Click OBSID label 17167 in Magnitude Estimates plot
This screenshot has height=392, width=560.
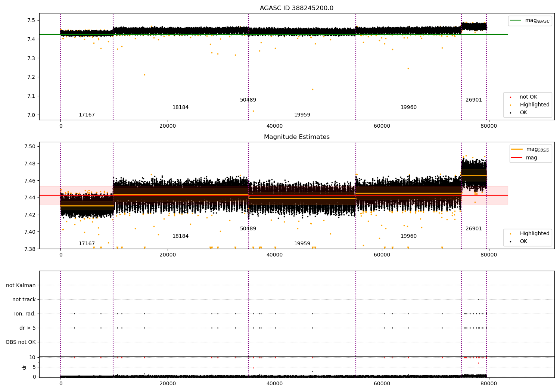[87, 244]
